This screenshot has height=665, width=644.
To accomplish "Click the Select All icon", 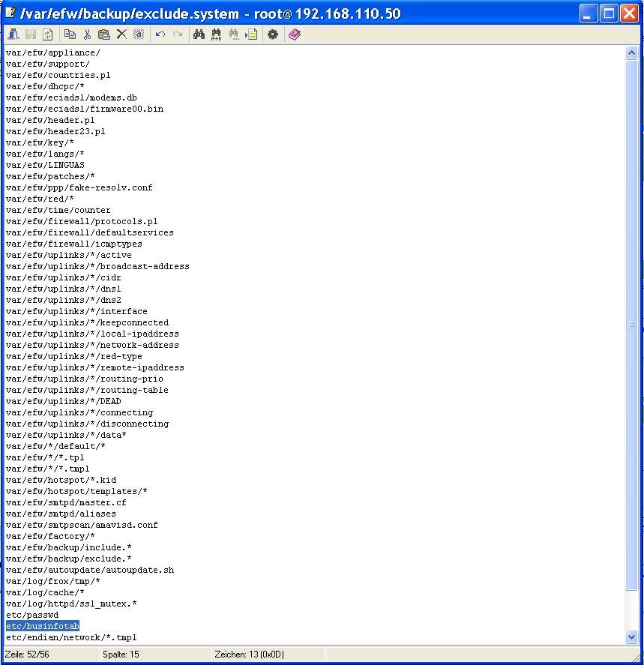I will [x=139, y=34].
